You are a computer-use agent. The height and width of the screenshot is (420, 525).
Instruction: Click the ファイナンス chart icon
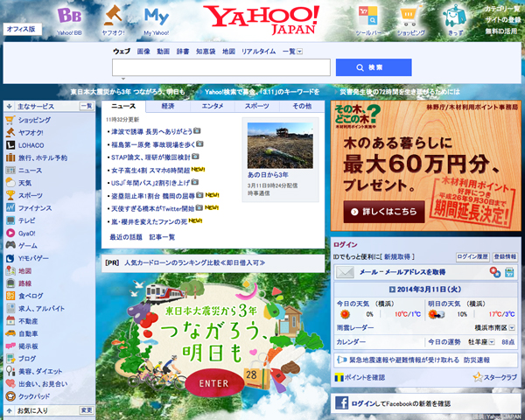point(10,207)
